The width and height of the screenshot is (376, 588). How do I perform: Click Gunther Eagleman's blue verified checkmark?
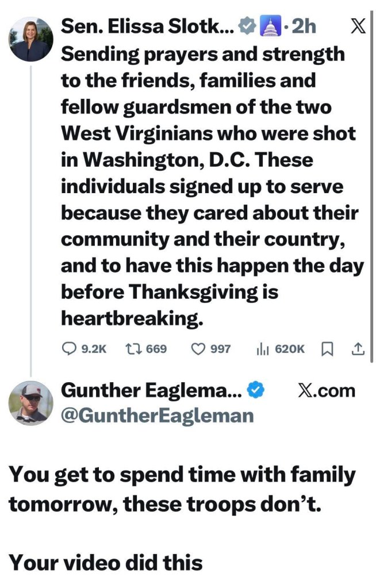coord(255,391)
